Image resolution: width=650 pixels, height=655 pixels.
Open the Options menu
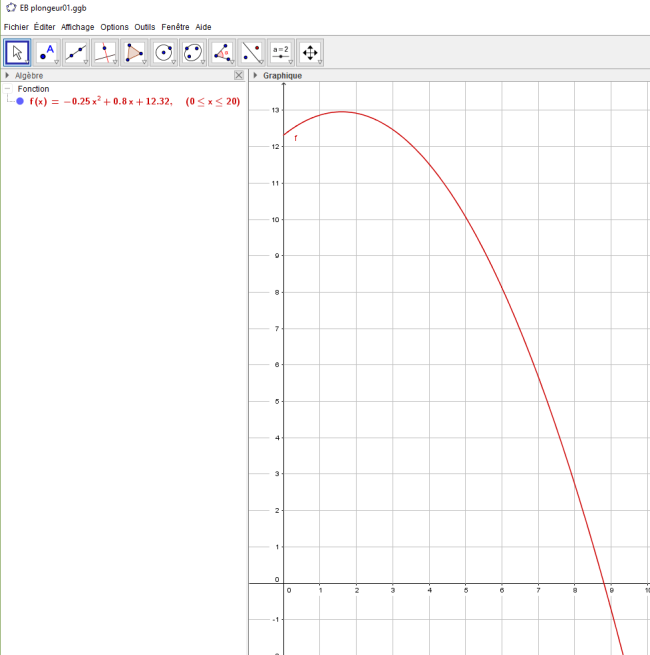[114, 27]
